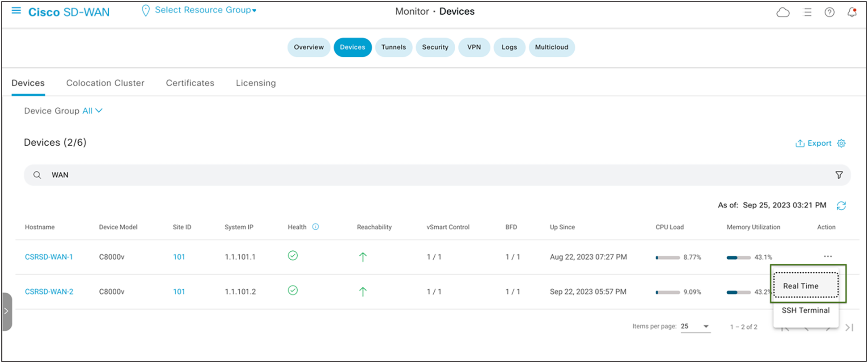Sort by the CPU Load column header
The width and height of the screenshot is (868, 363).
tap(669, 227)
